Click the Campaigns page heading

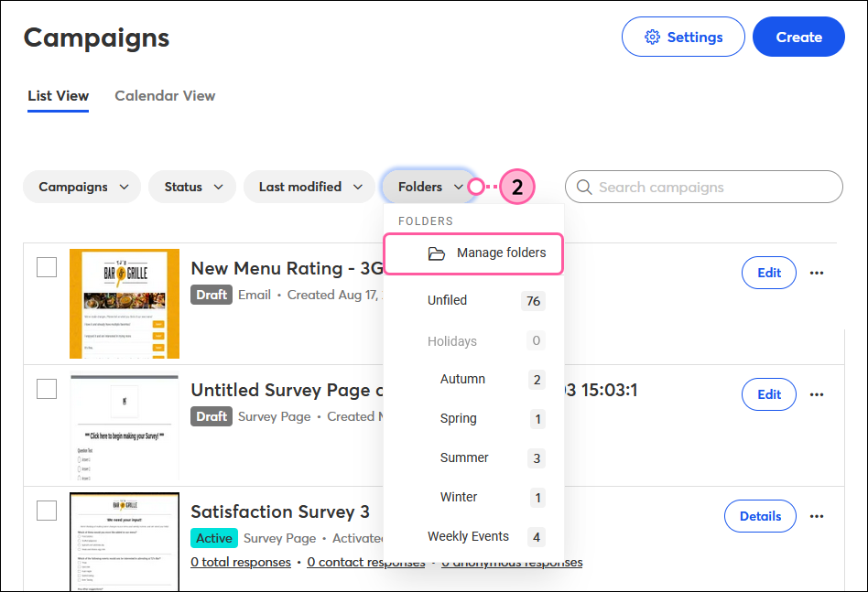[96, 38]
